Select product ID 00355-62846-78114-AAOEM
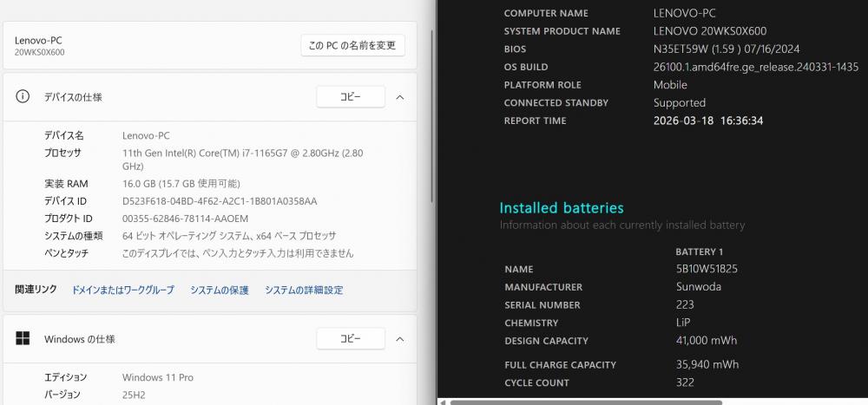 tap(185, 219)
